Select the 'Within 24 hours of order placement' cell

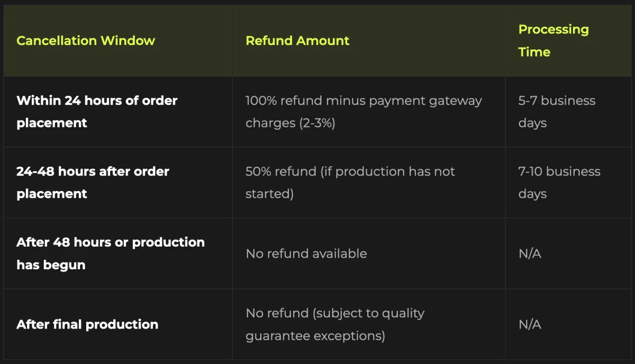(x=97, y=112)
